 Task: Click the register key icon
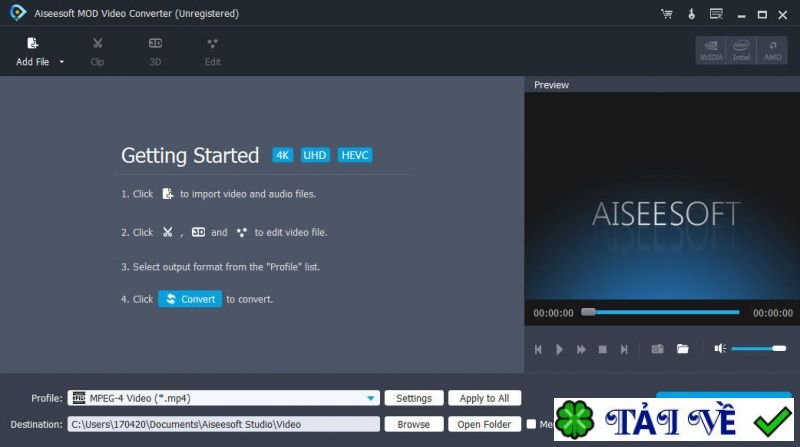click(691, 14)
